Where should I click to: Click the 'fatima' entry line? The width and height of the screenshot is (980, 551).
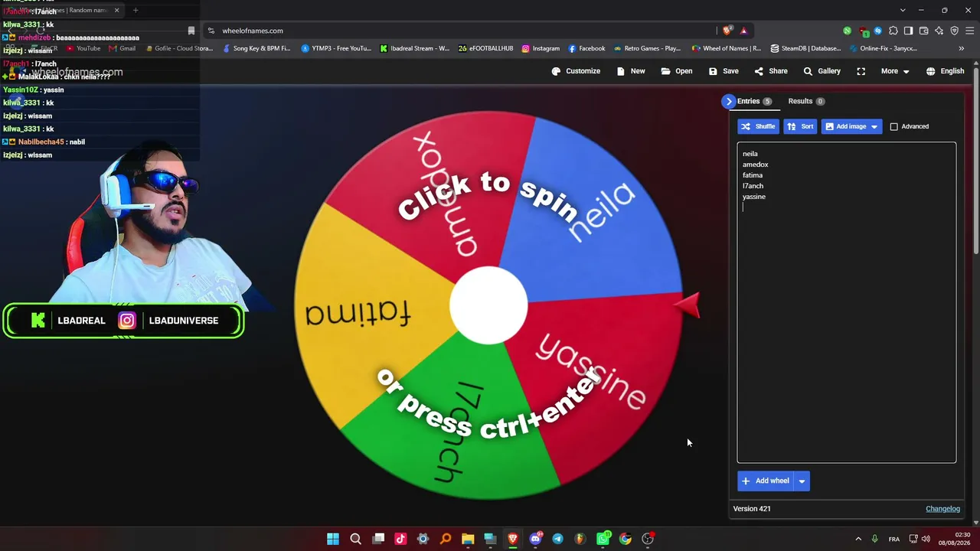click(752, 175)
